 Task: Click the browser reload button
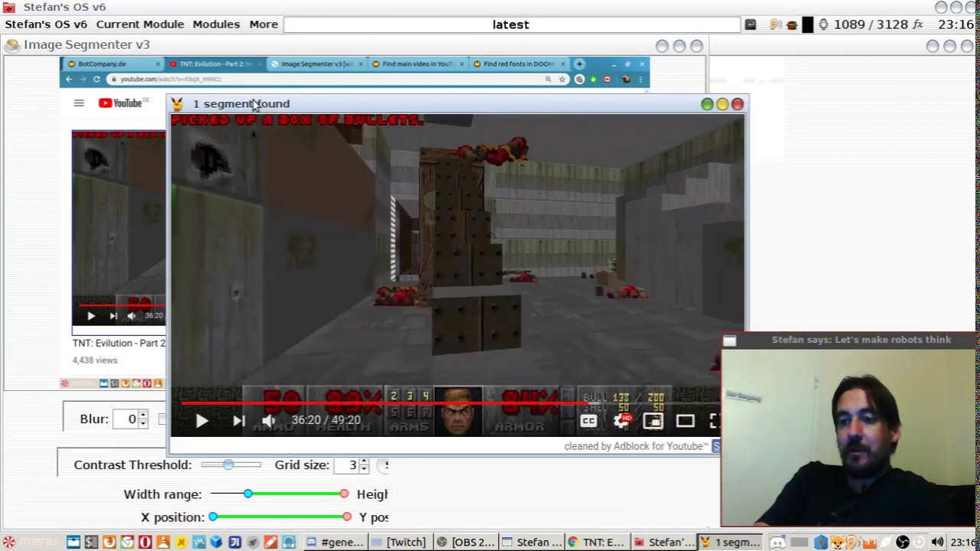tap(96, 79)
